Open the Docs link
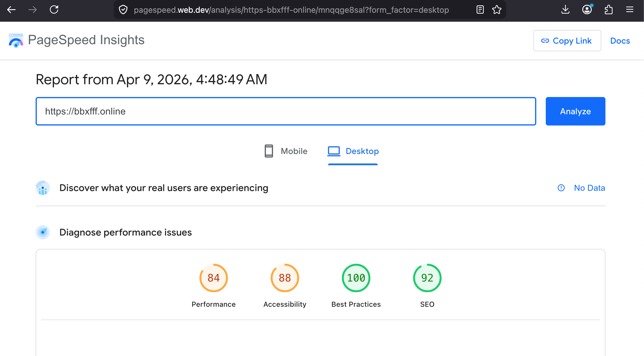 tap(620, 41)
